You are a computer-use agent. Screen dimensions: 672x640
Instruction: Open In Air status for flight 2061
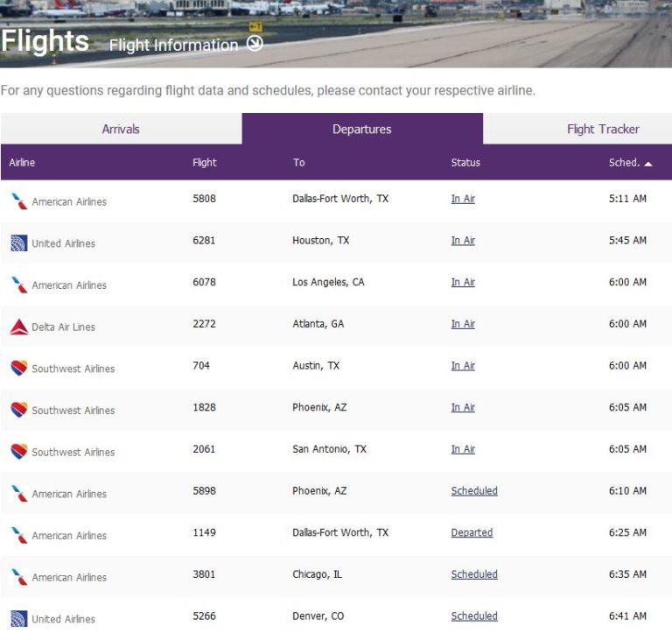463,448
